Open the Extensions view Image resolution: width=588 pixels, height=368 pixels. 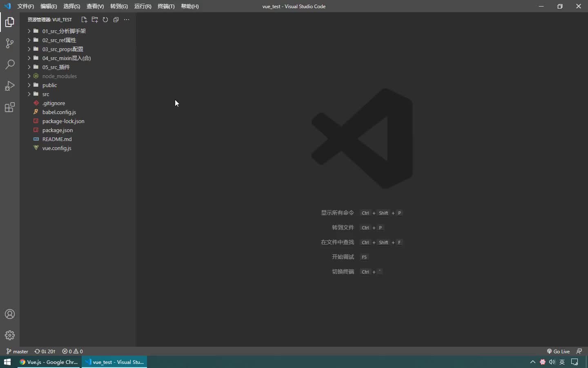[x=10, y=108]
